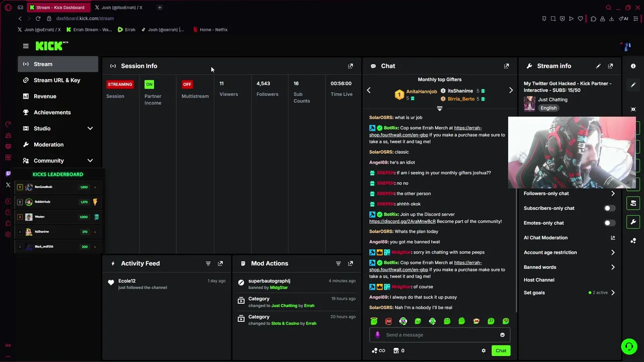Toggle Subscribers-only chat switch
This screenshot has width=644, height=362.
tap(609, 208)
